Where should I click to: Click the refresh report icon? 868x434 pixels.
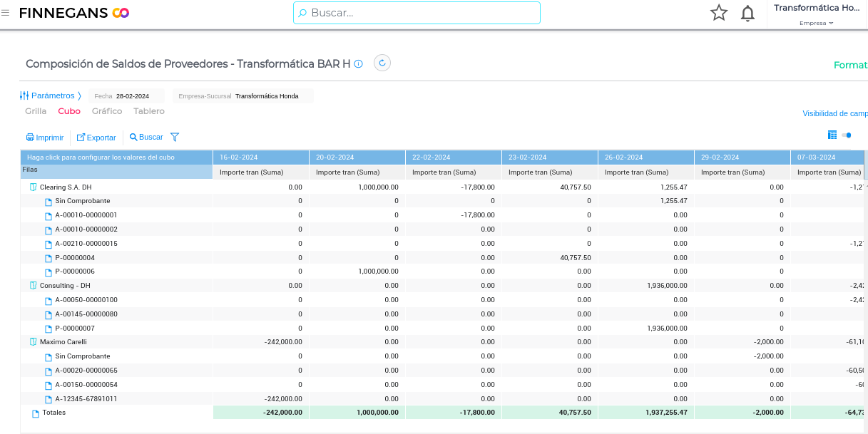click(382, 63)
